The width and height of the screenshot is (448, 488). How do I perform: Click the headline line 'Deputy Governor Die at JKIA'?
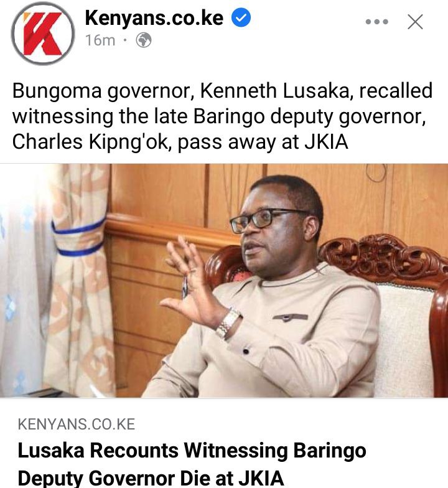151,478
